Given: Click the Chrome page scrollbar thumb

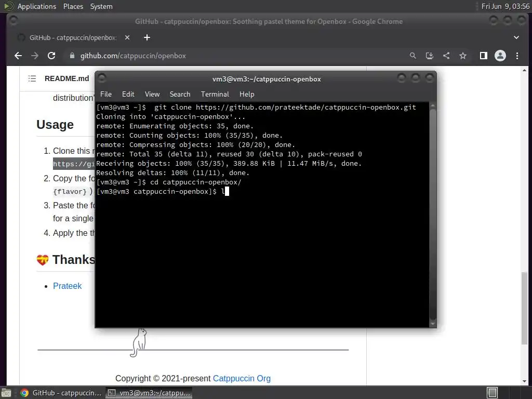Looking at the screenshot, I should pyautogui.click(x=525, y=308).
